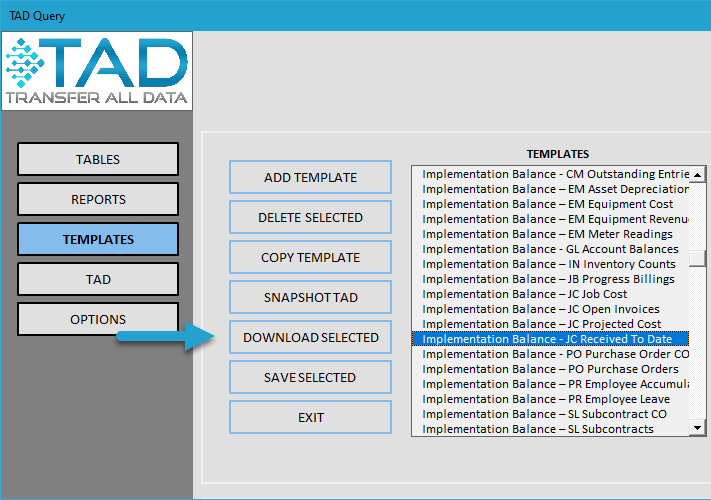Screen dimensions: 711x500
Task: Click COPY TEMPLATE button
Action: [x=311, y=257]
